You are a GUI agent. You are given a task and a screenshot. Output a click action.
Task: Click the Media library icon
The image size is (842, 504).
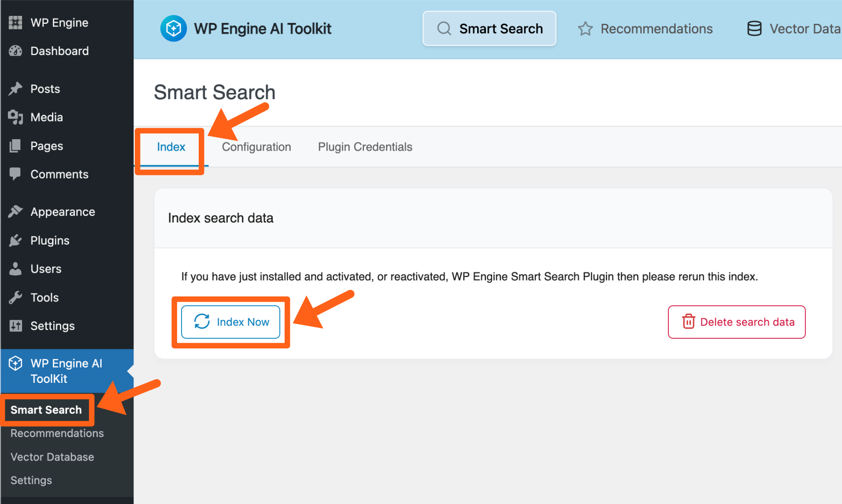click(15, 117)
